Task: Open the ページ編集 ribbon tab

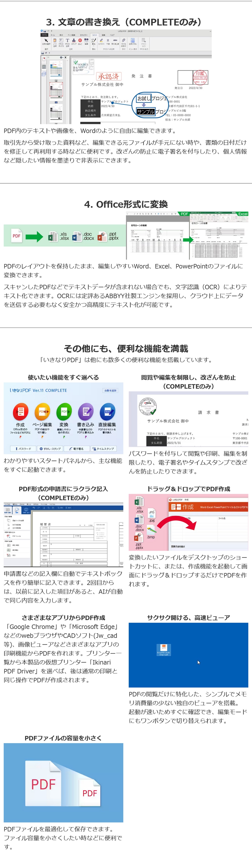Action: click(71, 35)
